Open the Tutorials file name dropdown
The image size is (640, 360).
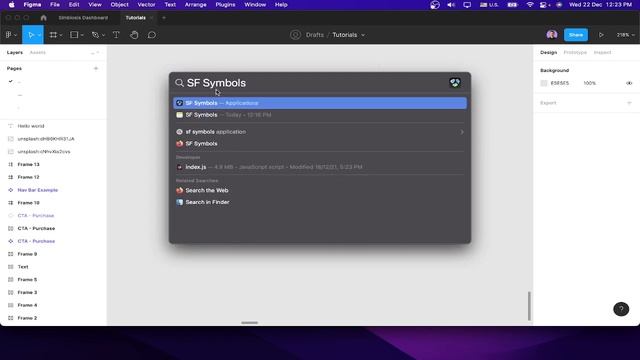click(363, 35)
